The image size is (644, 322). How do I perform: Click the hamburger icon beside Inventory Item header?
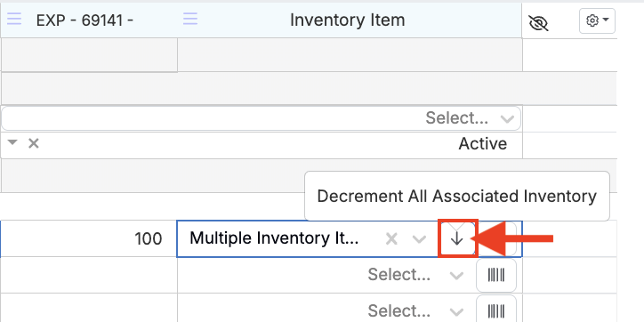(x=190, y=19)
